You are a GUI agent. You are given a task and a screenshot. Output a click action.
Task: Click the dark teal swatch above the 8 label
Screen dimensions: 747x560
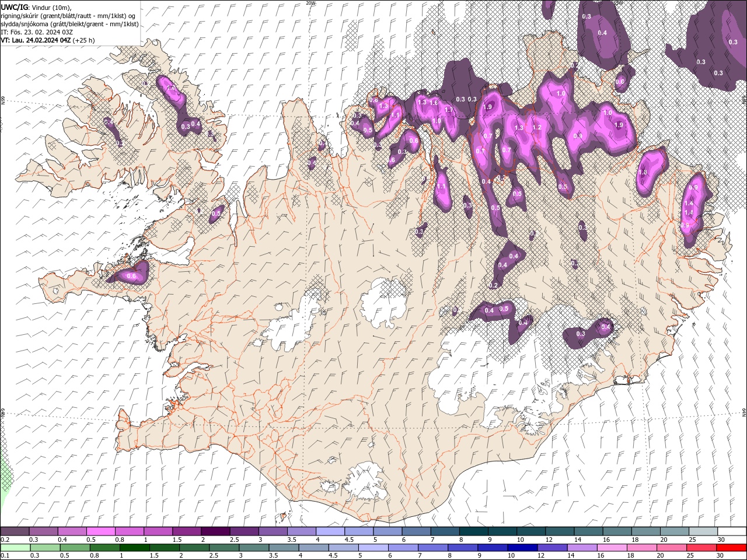point(473,531)
